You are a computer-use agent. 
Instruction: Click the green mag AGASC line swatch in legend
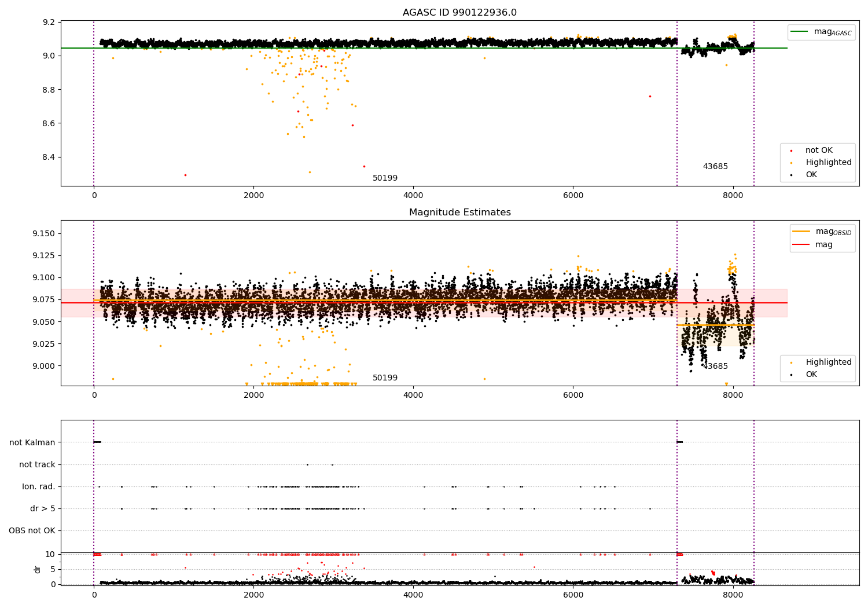coord(800,32)
